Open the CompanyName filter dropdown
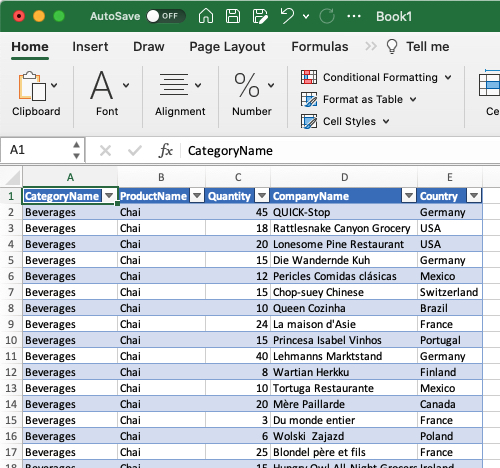Image resolution: width=500 pixels, height=468 pixels. (x=409, y=196)
